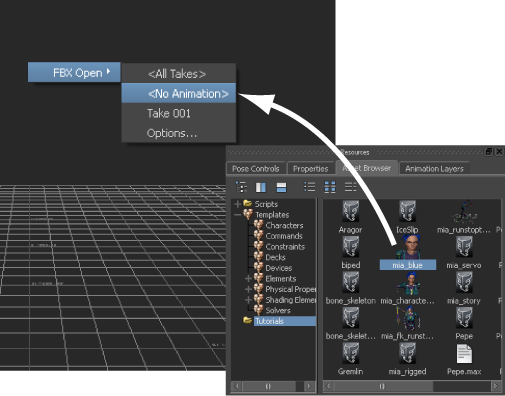
Task: Expand the Elements tree node
Action: pos(248,278)
